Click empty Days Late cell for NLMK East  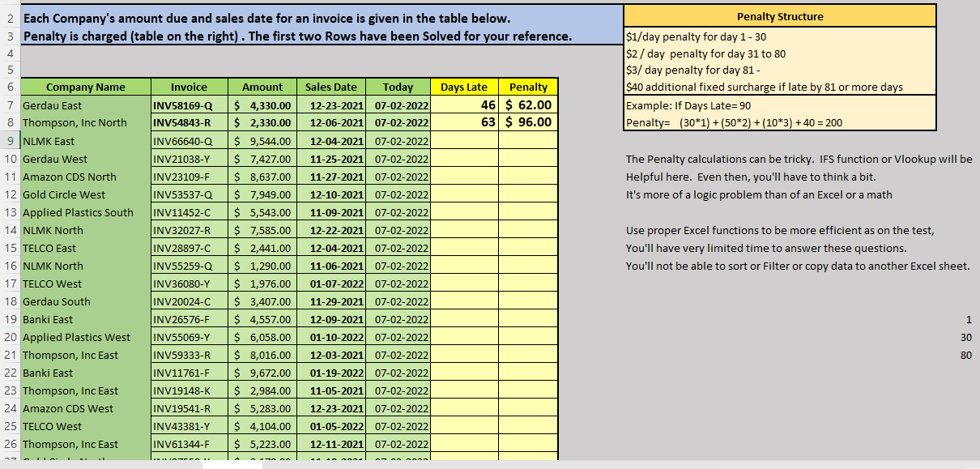(465, 141)
